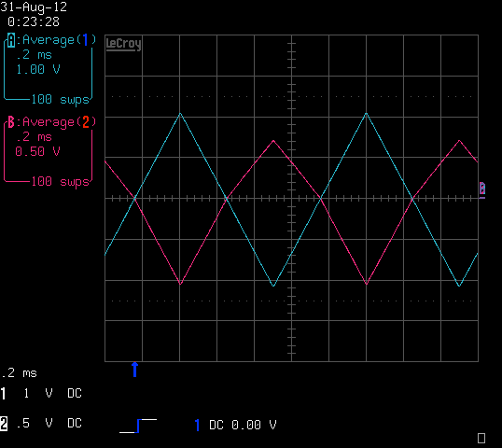Click the trace B ground marker on right edge
The image size is (502, 448).
(x=482, y=189)
